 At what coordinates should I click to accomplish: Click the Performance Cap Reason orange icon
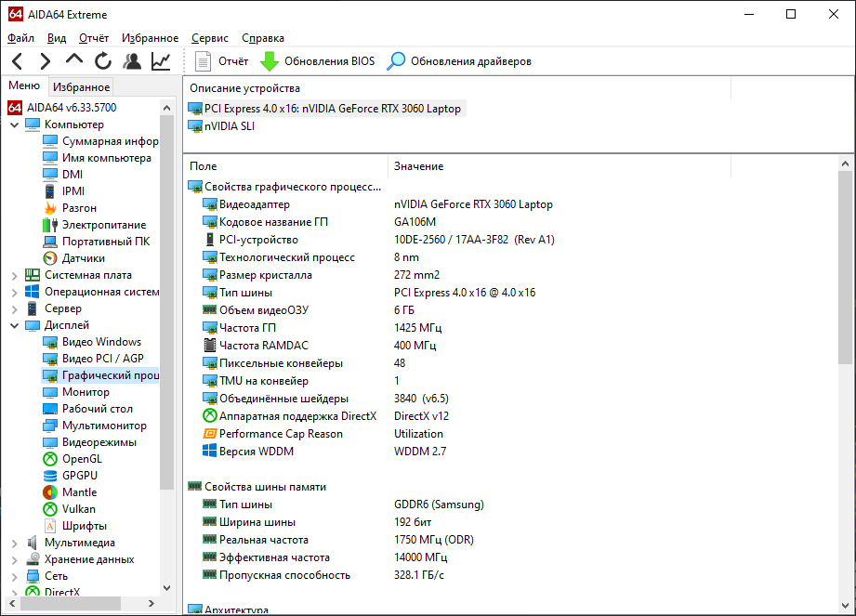210,434
